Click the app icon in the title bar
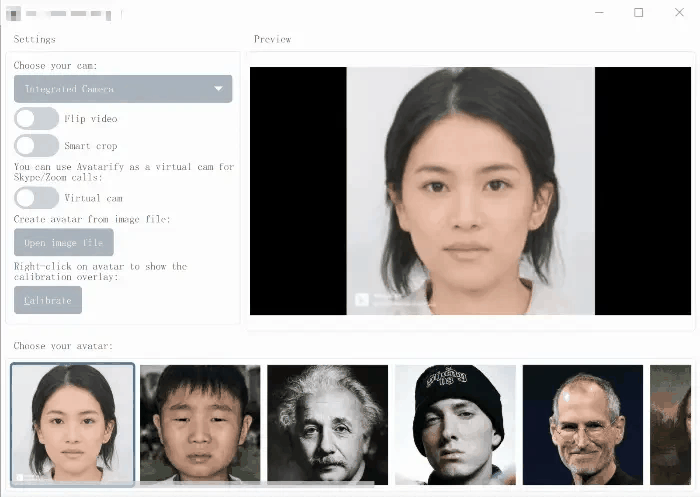The image size is (700, 497). coord(14,14)
